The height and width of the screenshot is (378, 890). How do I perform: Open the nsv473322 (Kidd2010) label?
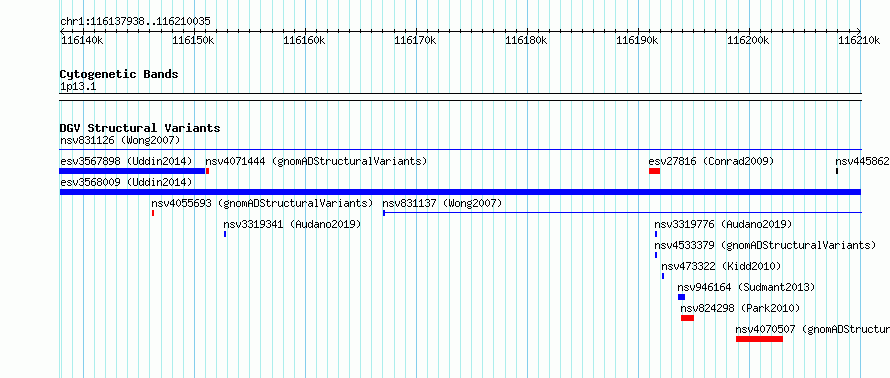click(x=721, y=266)
